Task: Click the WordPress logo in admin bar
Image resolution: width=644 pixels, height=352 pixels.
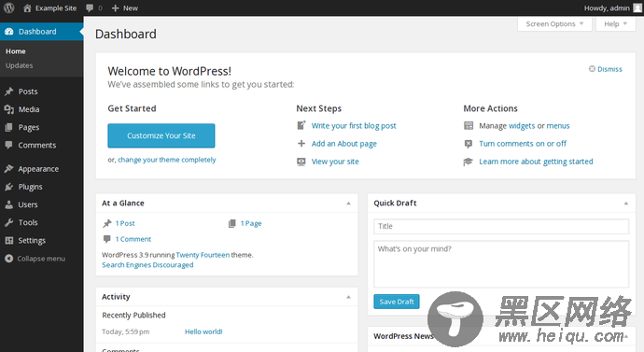Action: [8, 7]
